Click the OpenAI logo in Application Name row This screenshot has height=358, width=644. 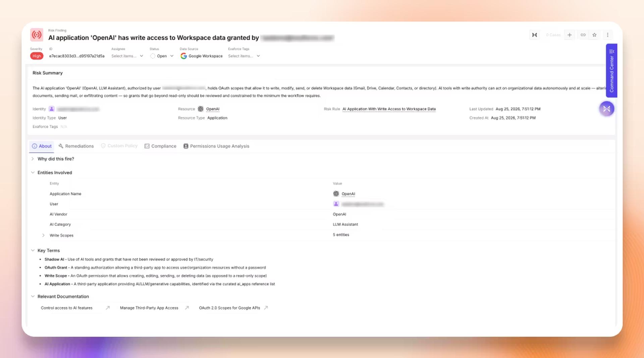click(336, 194)
